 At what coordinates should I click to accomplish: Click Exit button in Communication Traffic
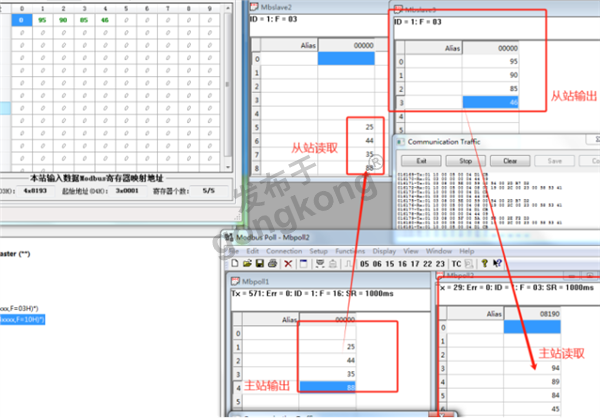(421, 161)
